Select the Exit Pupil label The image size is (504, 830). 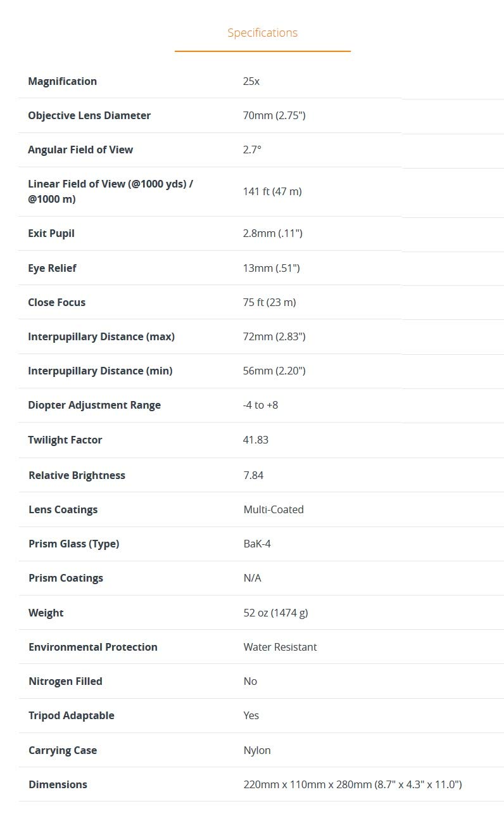(51, 233)
